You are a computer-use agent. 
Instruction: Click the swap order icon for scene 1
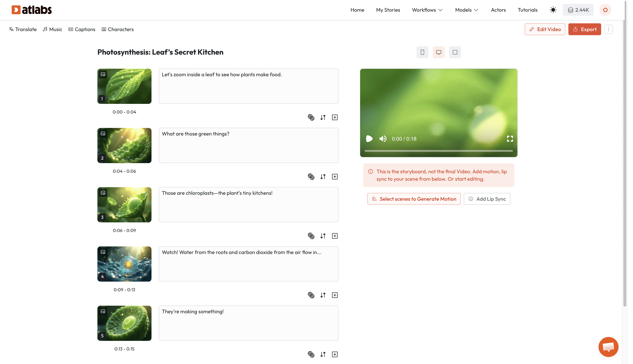323,117
